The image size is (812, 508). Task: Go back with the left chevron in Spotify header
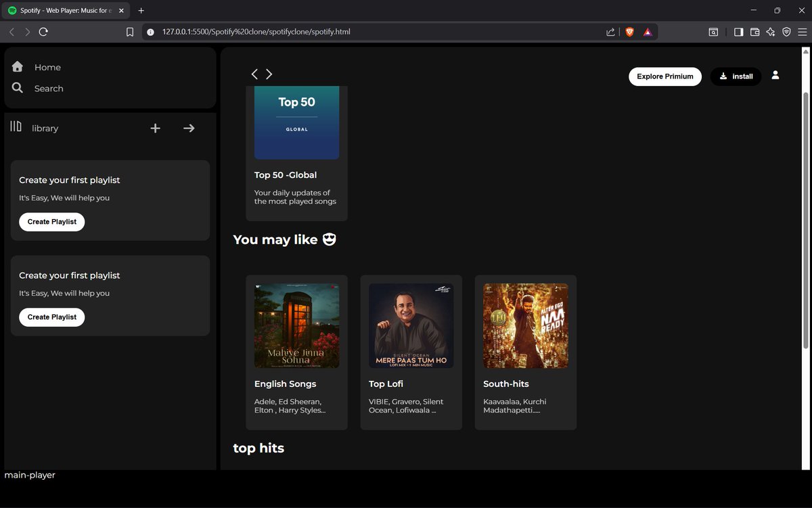[254, 74]
